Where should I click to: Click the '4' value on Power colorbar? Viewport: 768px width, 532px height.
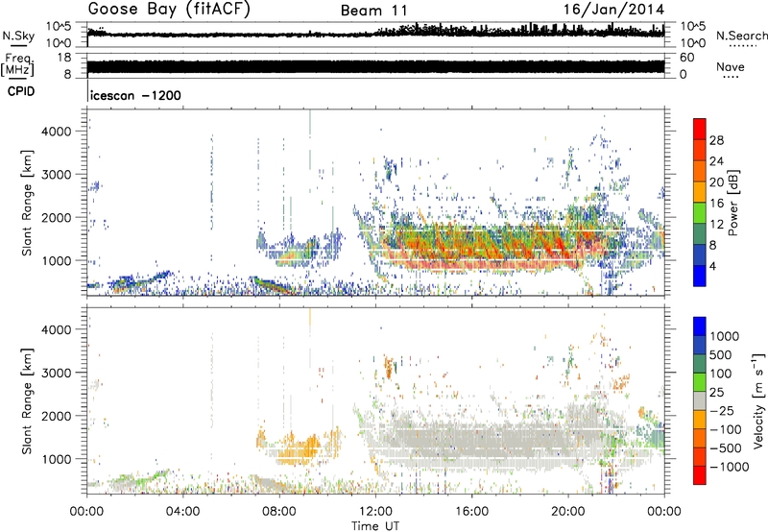(x=712, y=267)
